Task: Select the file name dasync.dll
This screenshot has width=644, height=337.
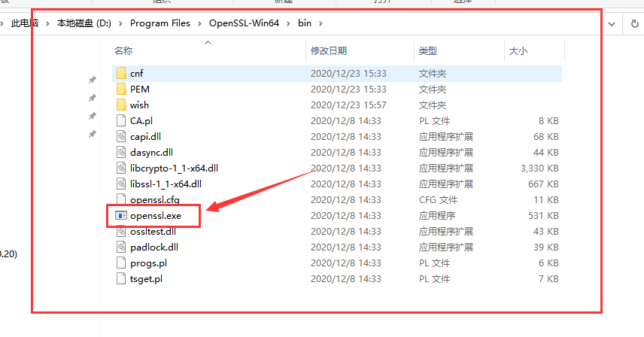Action: tap(151, 152)
